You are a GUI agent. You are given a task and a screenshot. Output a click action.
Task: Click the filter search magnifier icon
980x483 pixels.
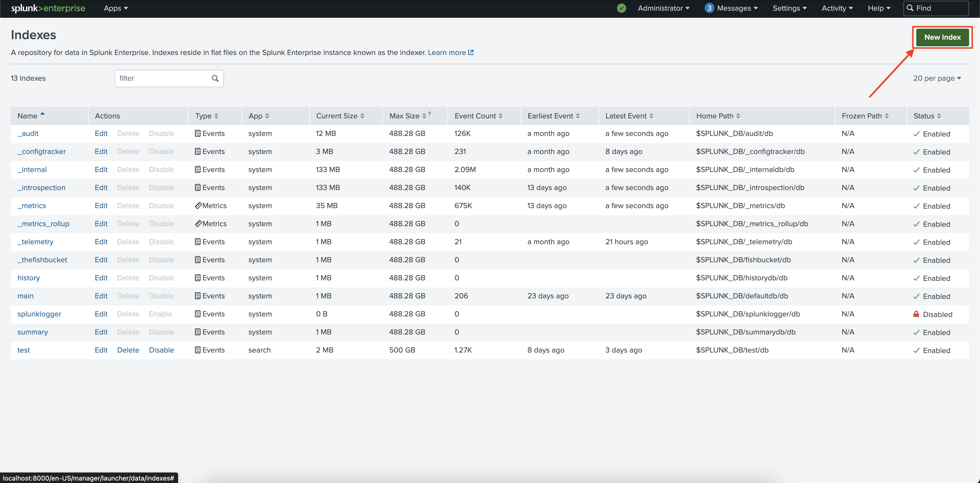pyautogui.click(x=215, y=78)
